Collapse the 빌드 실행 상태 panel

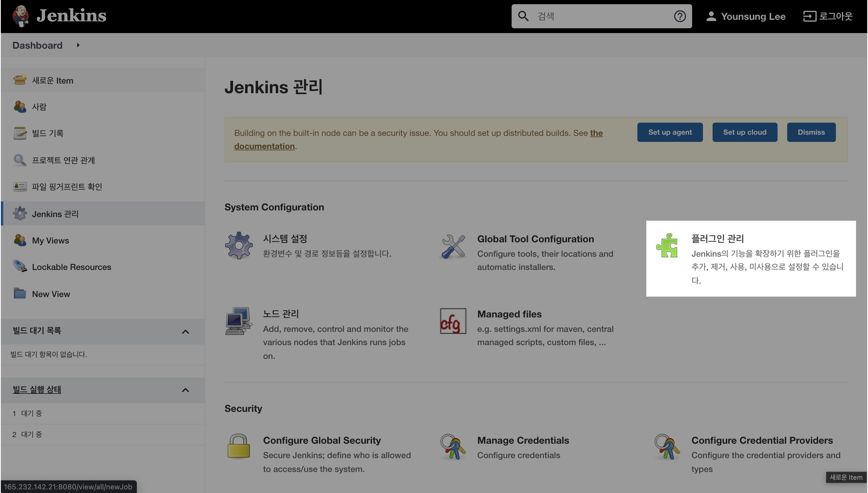click(x=185, y=390)
